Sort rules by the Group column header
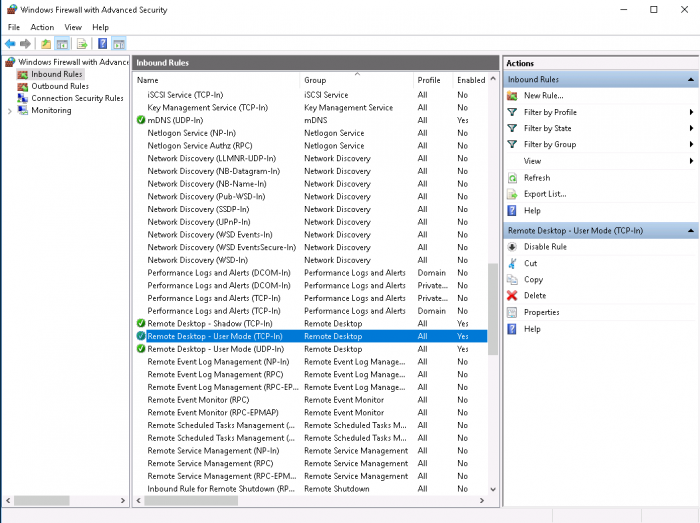 356,80
